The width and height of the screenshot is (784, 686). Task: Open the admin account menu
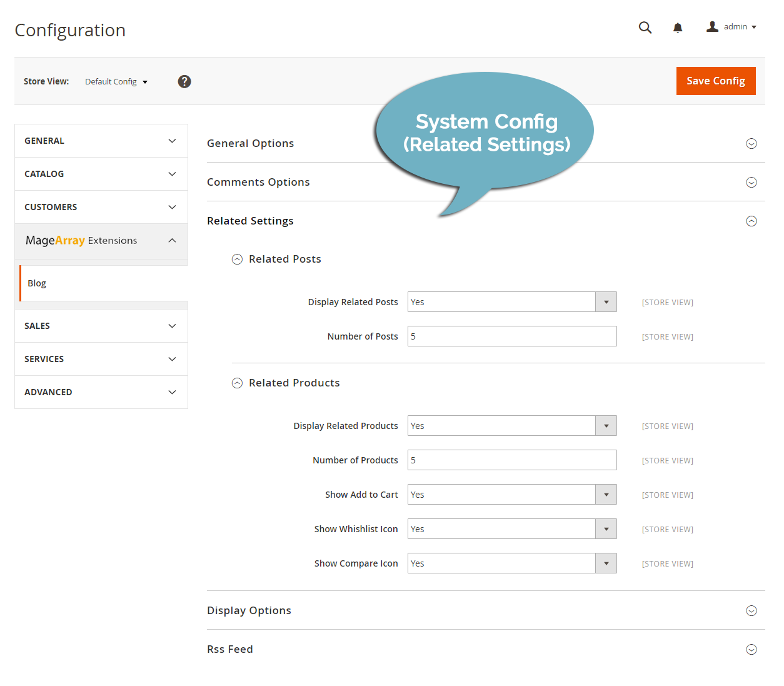pyautogui.click(x=730, y=28)
